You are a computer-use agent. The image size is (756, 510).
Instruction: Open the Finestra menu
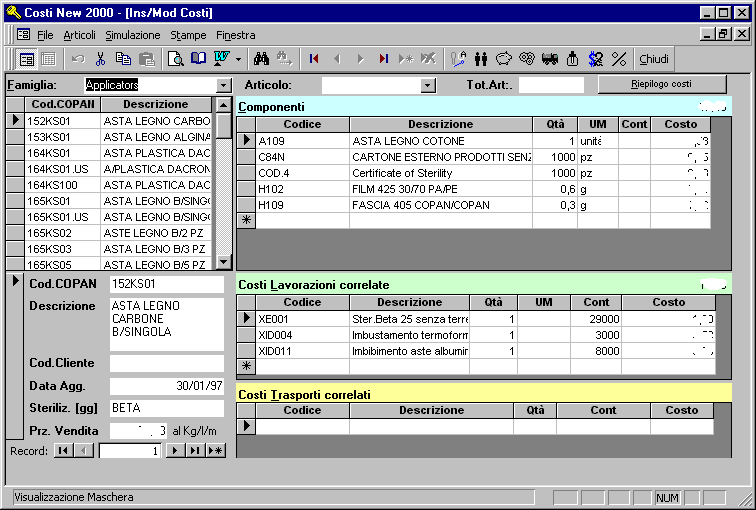pos(236,35)
